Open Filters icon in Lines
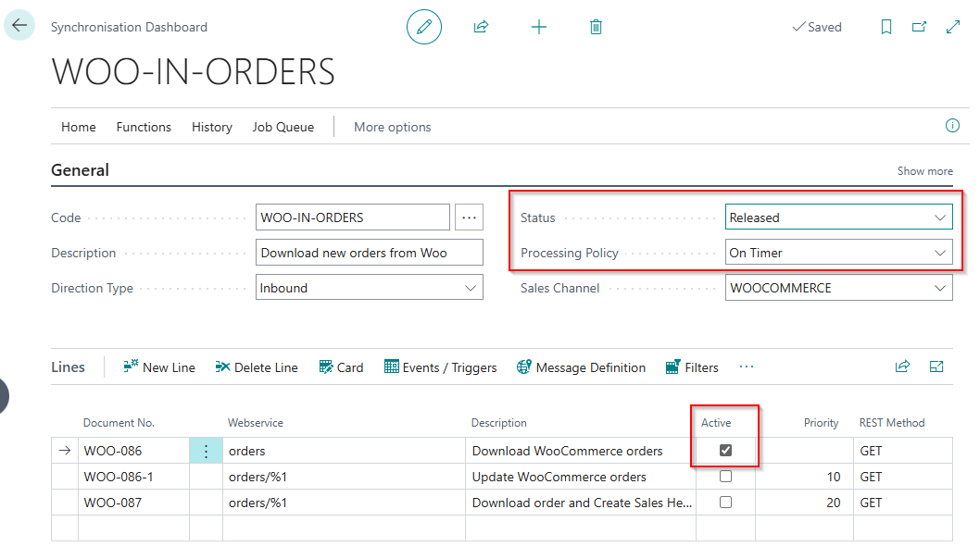 point(672,366)
